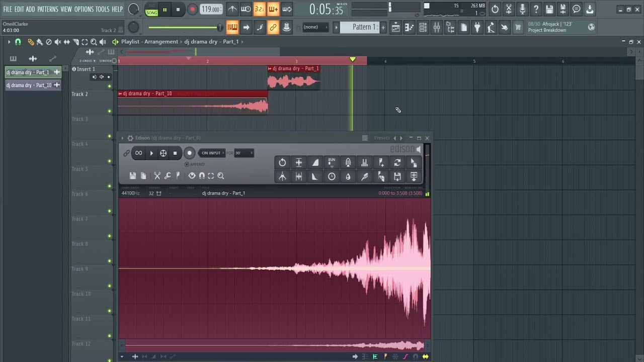Toggle the loop recording button
The width and height of the screenshot is (644, 362).
click(287, 9)
